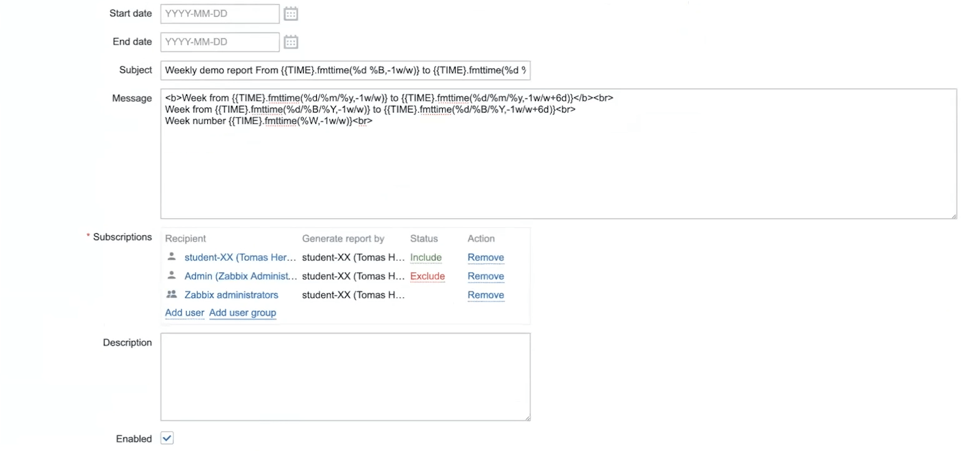The width and height of the screenshot is (980, 451).
Task: Remove the student-XX subscription
Action: [x=485, y=257]
